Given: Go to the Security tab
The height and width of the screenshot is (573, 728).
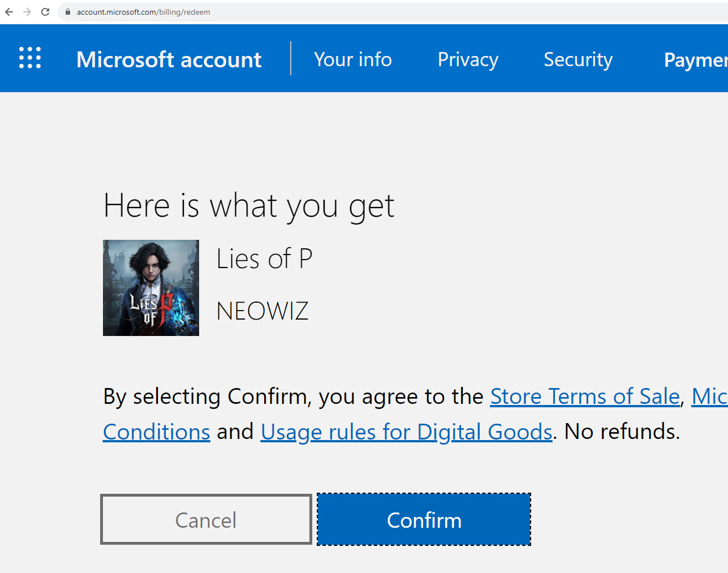Looking at the screenshot, I should (578, 59).
